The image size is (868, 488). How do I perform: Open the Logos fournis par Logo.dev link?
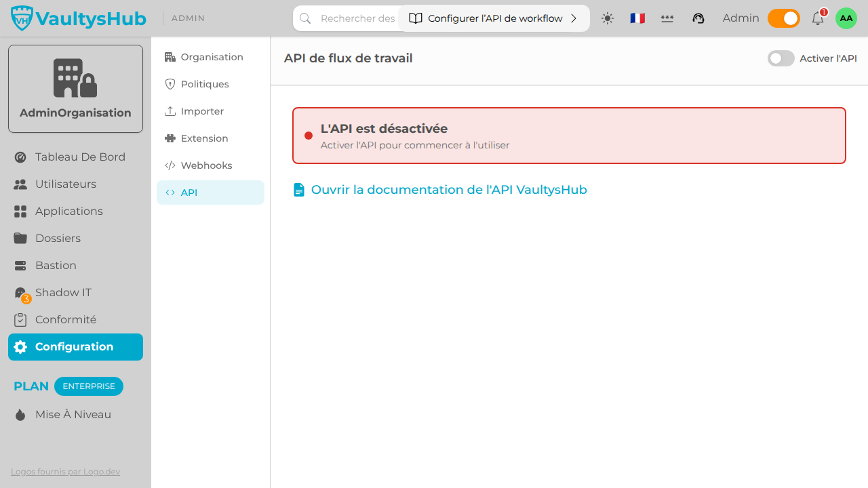pos(65,472)
